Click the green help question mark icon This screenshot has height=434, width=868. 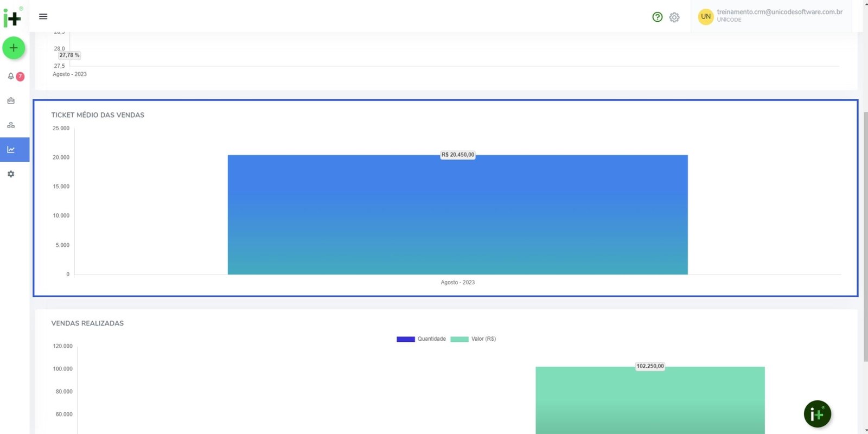(657, 17)
